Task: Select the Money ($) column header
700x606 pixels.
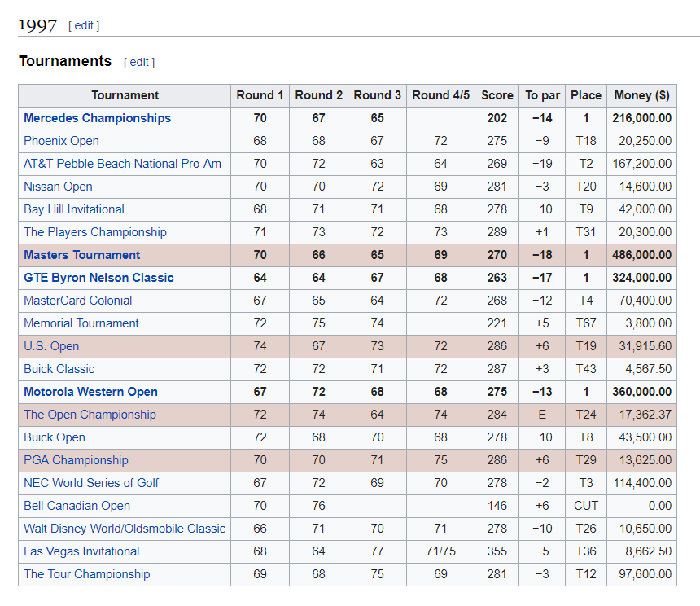Action: [x=641, y=95]
